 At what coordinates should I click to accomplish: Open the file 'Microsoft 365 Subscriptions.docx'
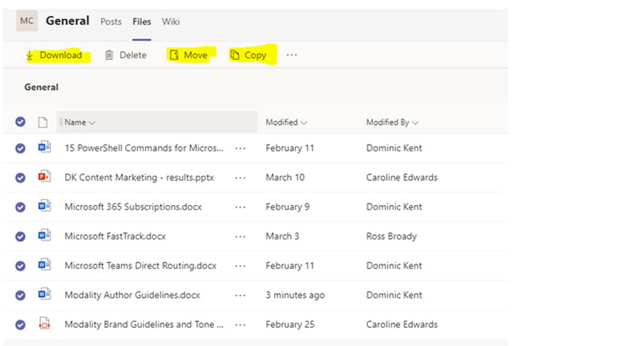[x=133, y=207]
